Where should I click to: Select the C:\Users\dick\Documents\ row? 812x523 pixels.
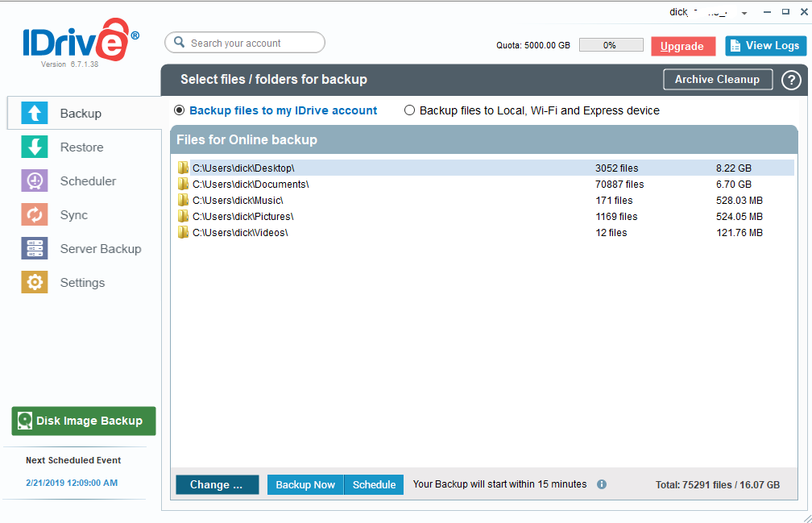point(485,184)
